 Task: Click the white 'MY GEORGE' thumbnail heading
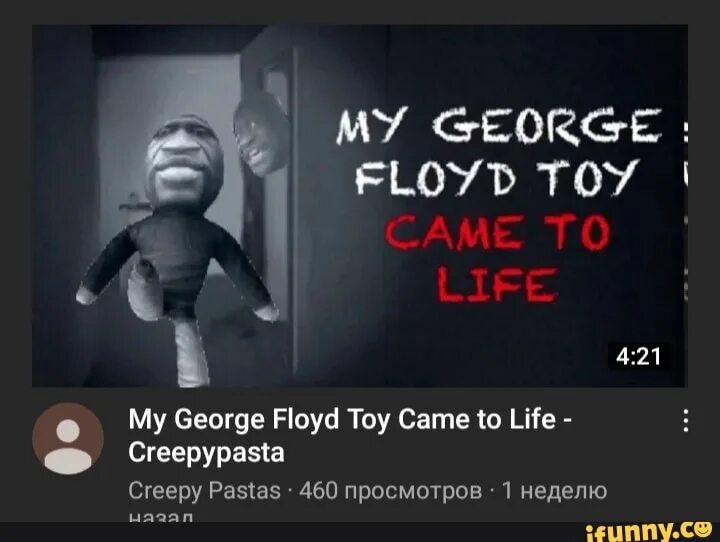(499, 126)
